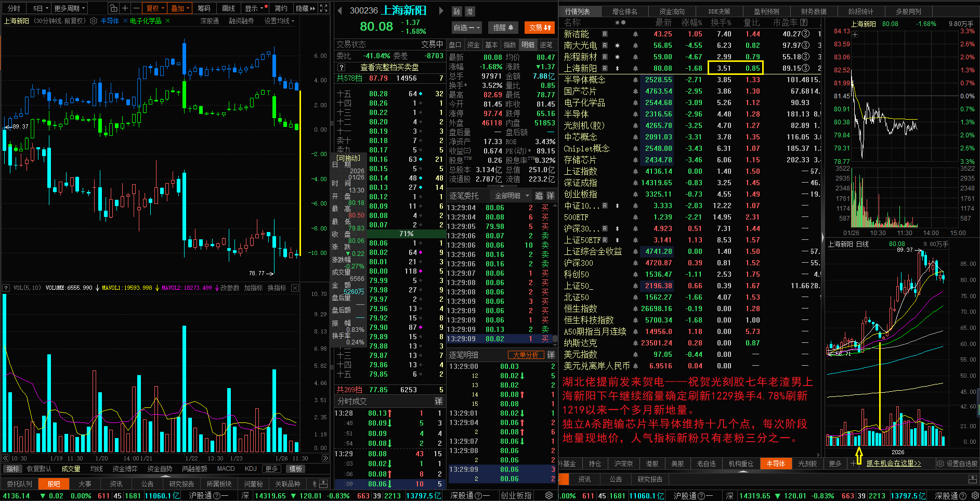Open the 显示 display dropdown

pos(255,8)
